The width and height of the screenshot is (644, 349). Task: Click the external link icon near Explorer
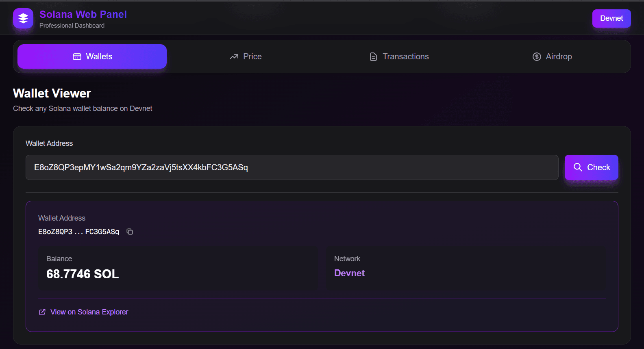pyautogui.click(x=42, y=312)
